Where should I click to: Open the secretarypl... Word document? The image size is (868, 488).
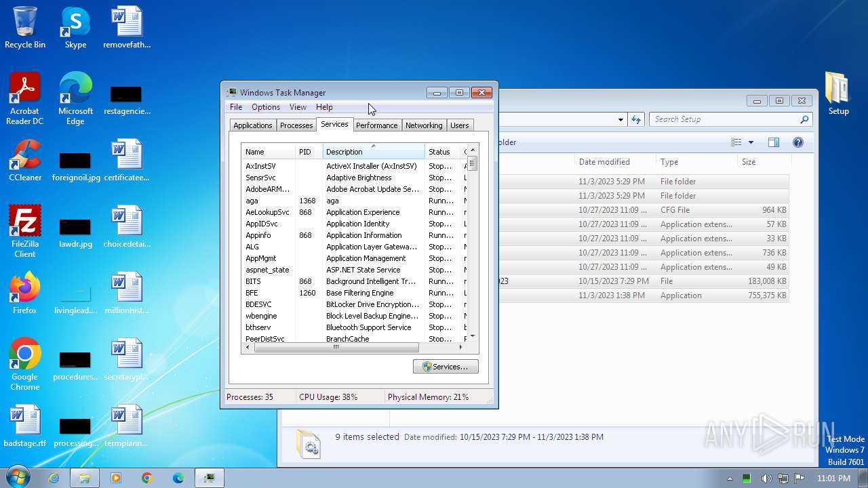point(127,359)
